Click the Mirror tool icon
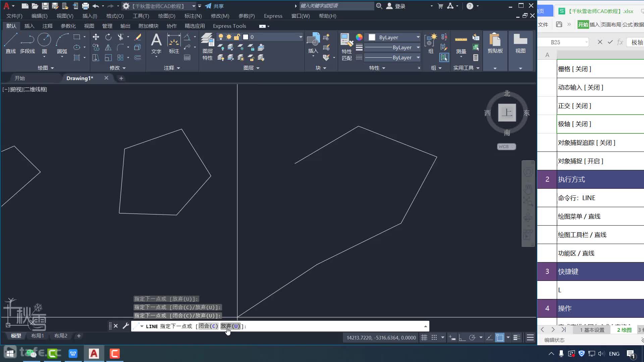Screen dimensions: 644x362 coord(108,48)
